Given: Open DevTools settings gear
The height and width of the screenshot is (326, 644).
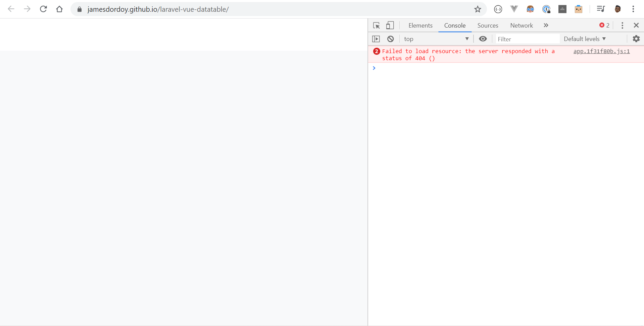Looking at the screenshot, I should [636, 39].
